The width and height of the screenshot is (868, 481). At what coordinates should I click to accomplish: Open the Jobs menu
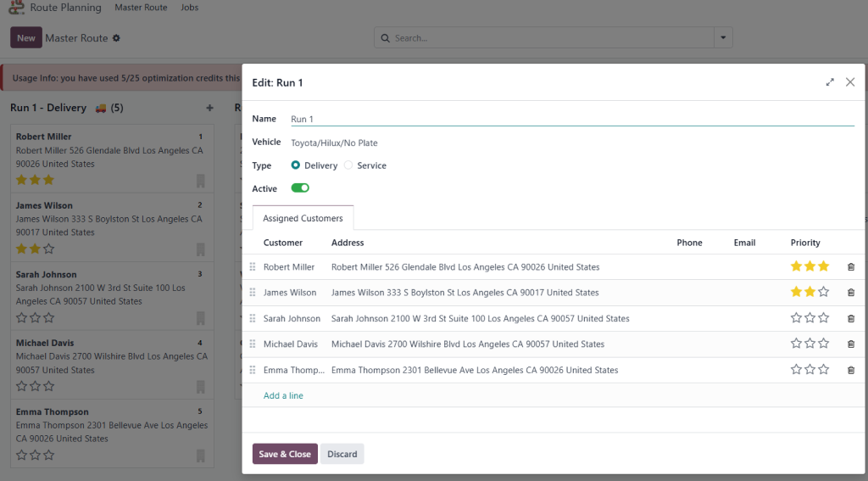190,8
